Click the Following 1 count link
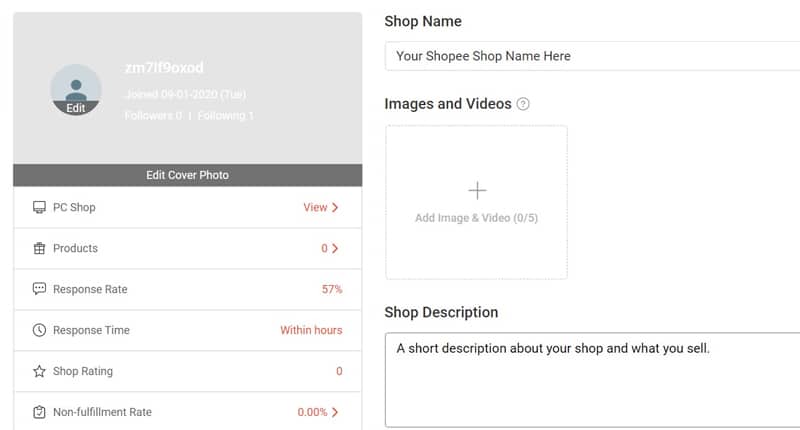This screenshot has width=800, height=430. [x=225, y=116]
